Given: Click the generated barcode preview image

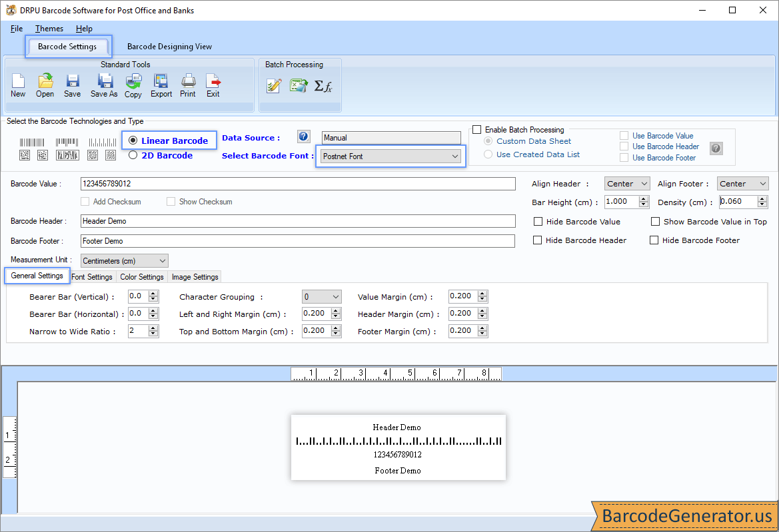Looking at the screenshot, I should (x=398, y=447).
